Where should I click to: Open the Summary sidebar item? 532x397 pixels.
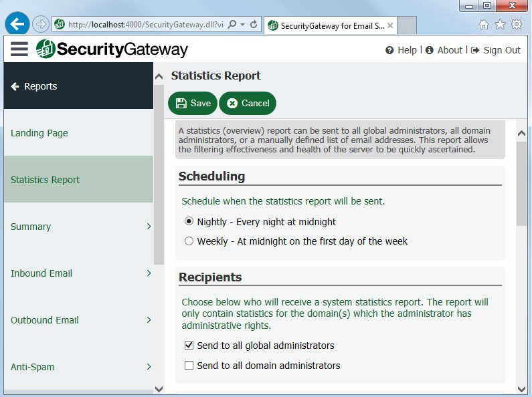pos(78,227)
